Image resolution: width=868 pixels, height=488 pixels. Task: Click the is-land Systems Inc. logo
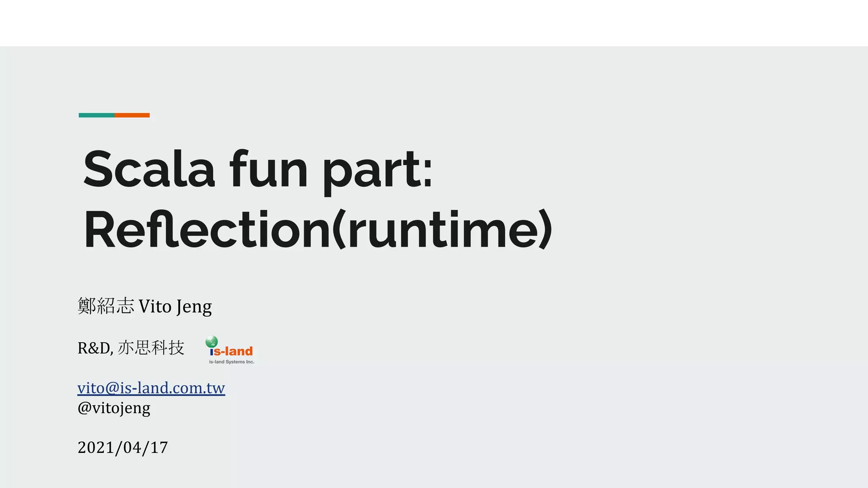point(230,350)
